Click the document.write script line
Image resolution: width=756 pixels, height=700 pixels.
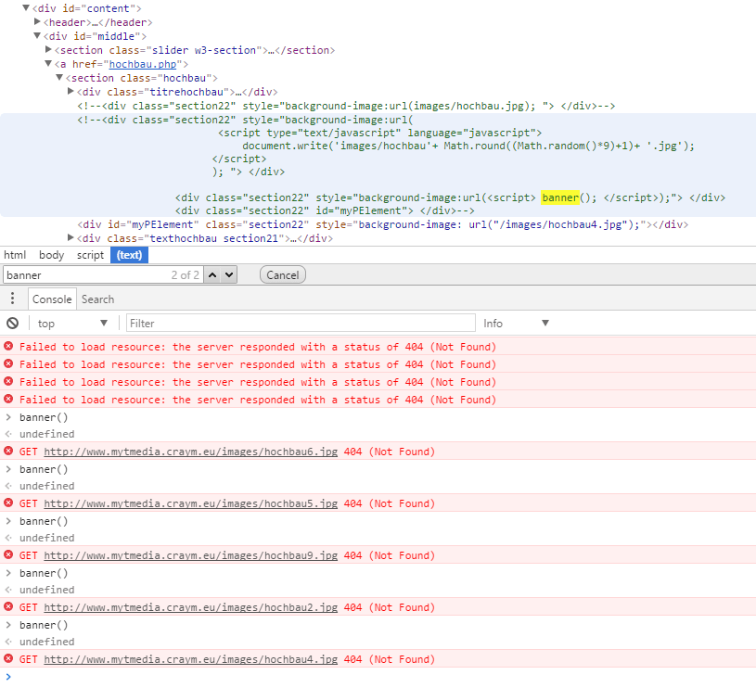click(x=468, y=146)
